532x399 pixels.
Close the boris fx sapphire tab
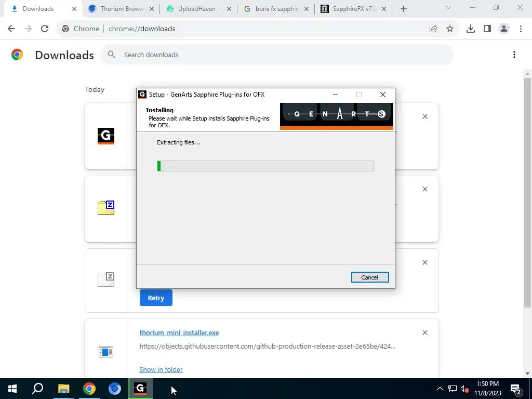click(x=307, y=9)
